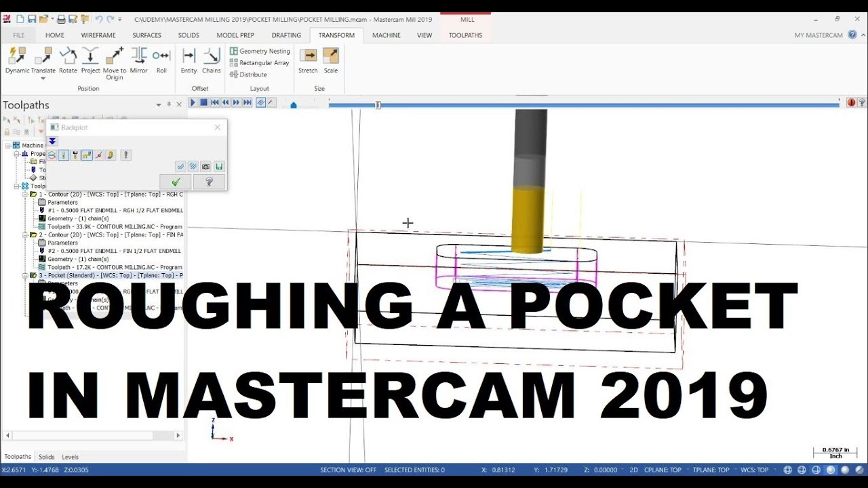
Task: Toggle display with color codes in Backplot
Action: click(x=52, y=155)
